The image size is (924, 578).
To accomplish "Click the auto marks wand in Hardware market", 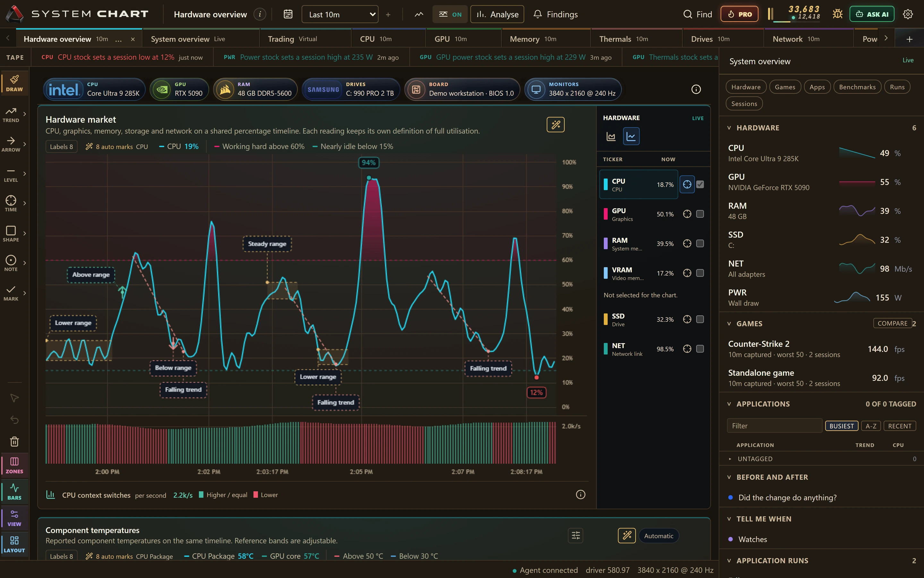I will click(x=556, y=125).
